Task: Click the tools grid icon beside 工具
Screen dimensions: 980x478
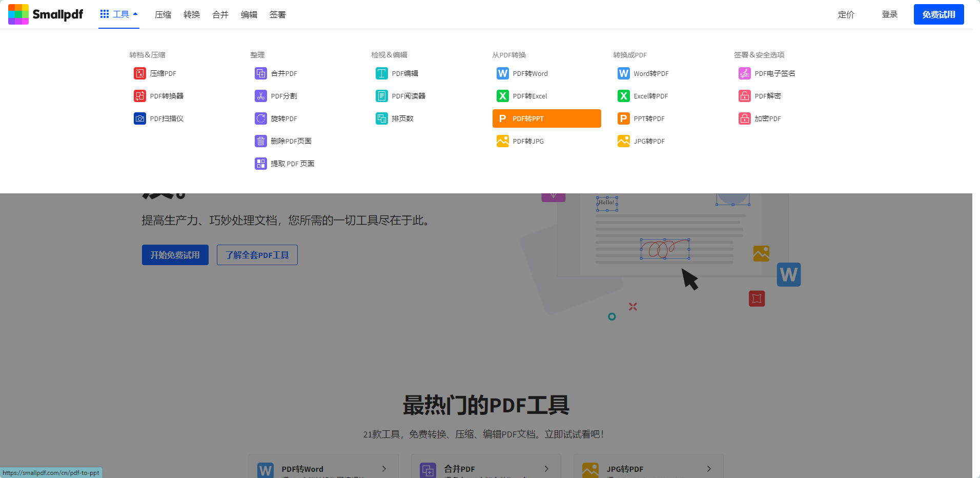Action: coord(105,14)
